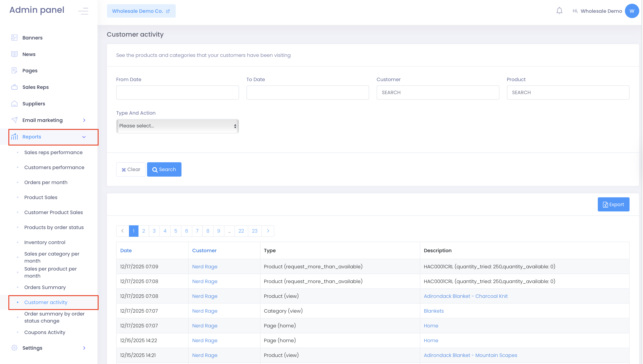The width and height of the screenshot is (643, 364).
Task: Go to page 5 of results
Action: click(176, 231)
